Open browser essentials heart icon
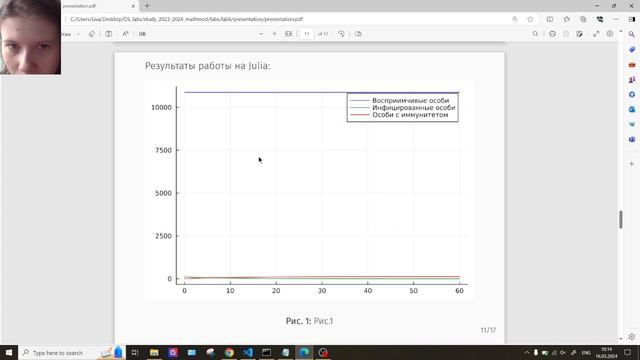Viewport: 640px width, 360px height. pos(600,19)
